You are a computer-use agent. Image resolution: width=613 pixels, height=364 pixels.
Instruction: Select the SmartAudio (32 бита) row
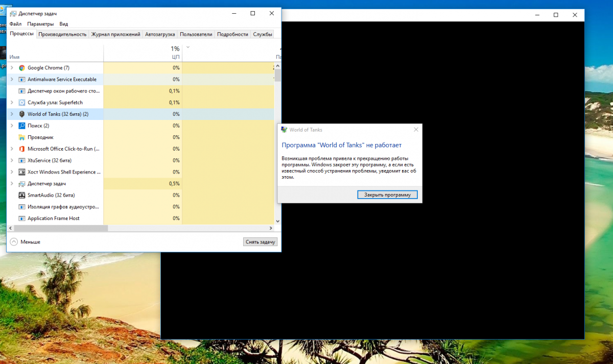pos(140,195)
